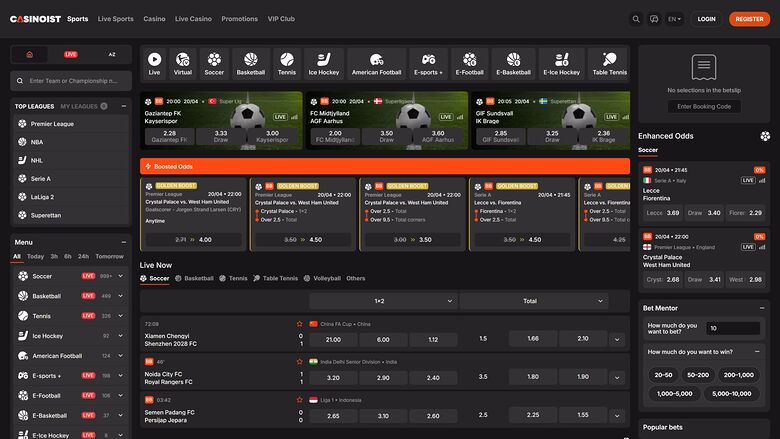Switch Live Now to Basketball tab
Screen dimensions: 780x439
click(195, 278)
